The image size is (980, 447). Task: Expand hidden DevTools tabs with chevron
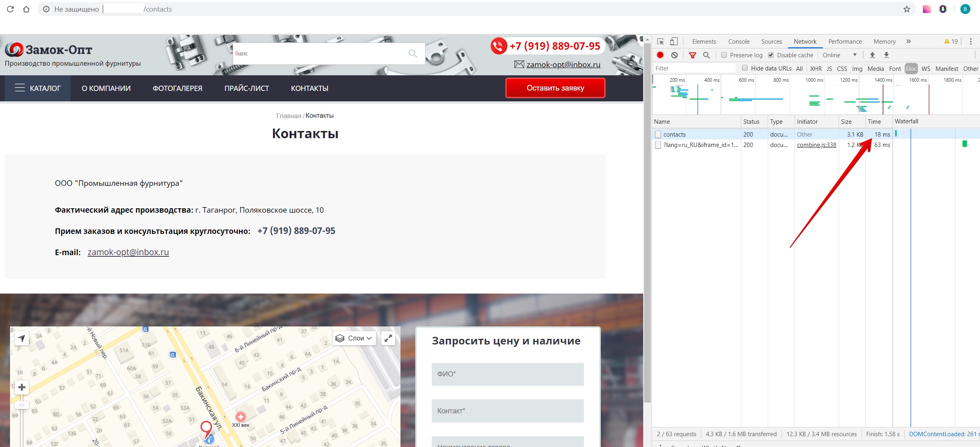[x=909, y=41]
